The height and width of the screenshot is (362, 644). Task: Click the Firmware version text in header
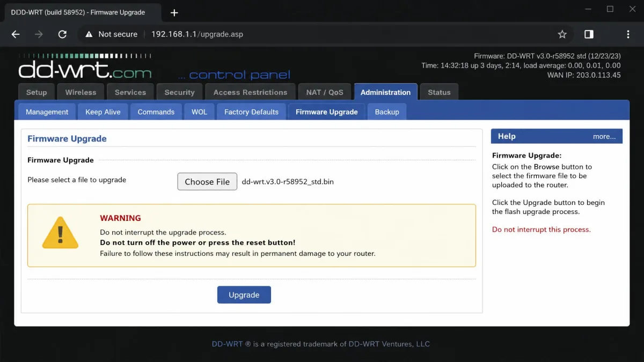[x=547, y=56]
